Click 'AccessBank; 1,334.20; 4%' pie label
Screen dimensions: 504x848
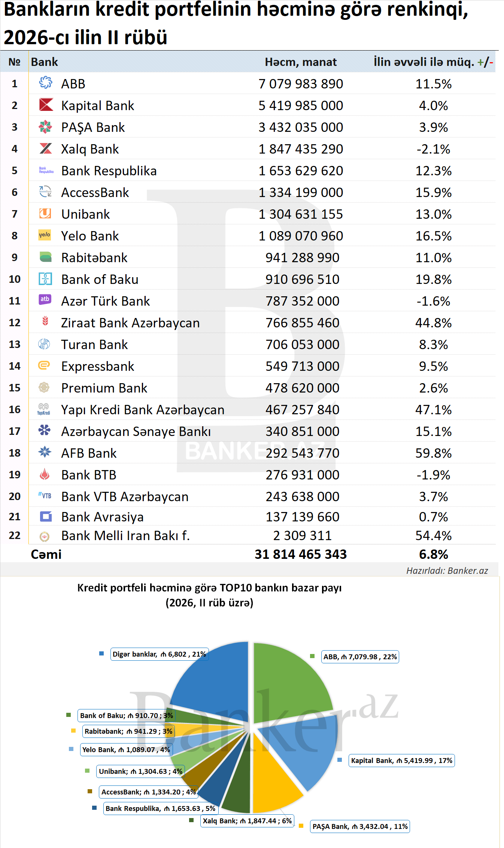(149, 792)
